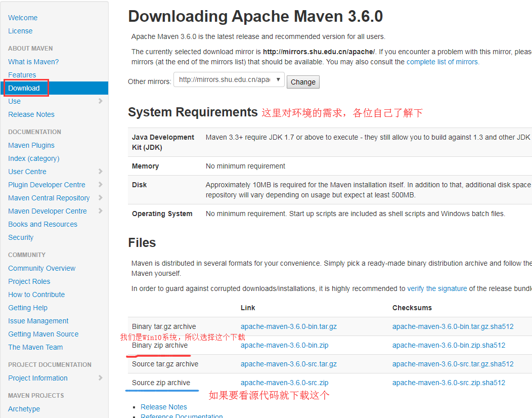Open the Maven Plugins page

pos(31,145)
